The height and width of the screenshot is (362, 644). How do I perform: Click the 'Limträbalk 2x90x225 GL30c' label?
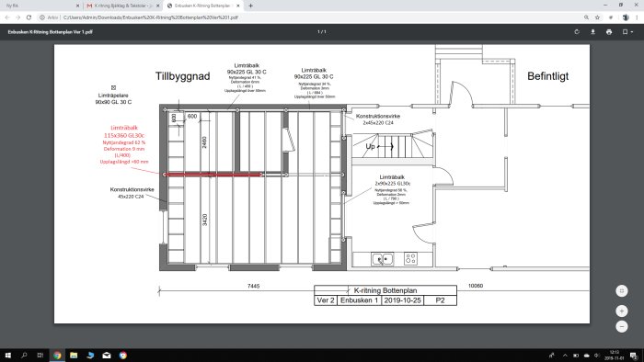(x=392, y=180)
